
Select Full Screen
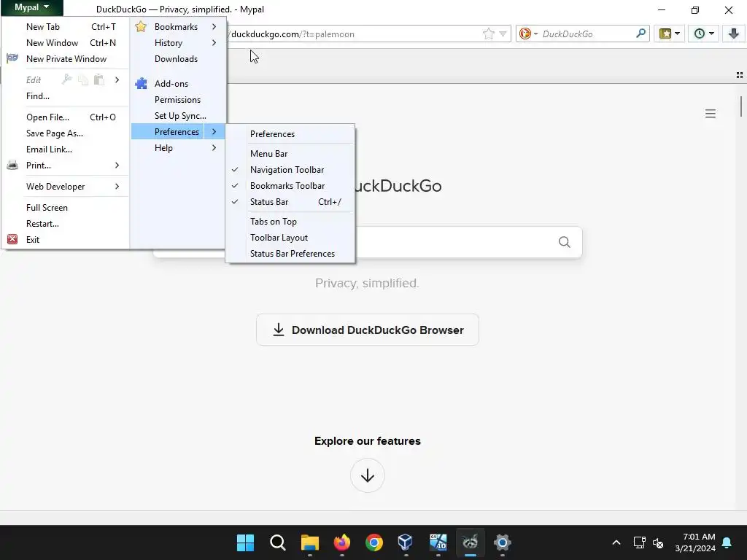tap(65, 208)
